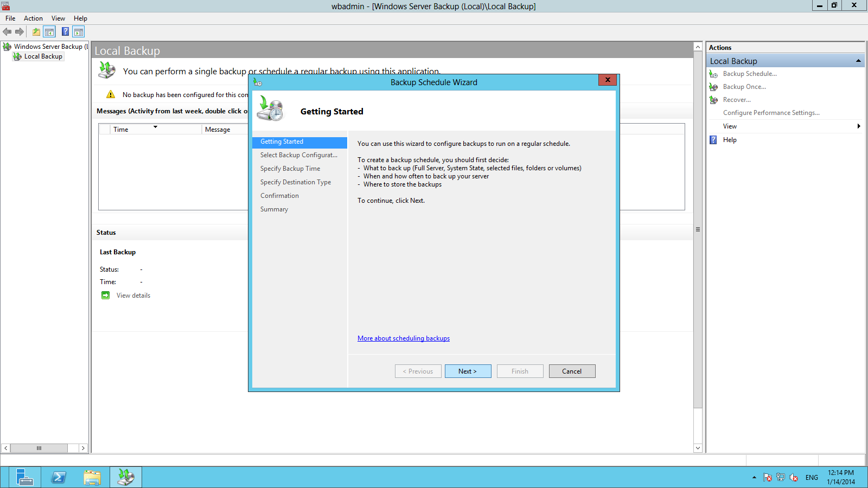Click Cancel in the wizard
This screenshot has height=488, width=868.
click(x=572, y=371)
